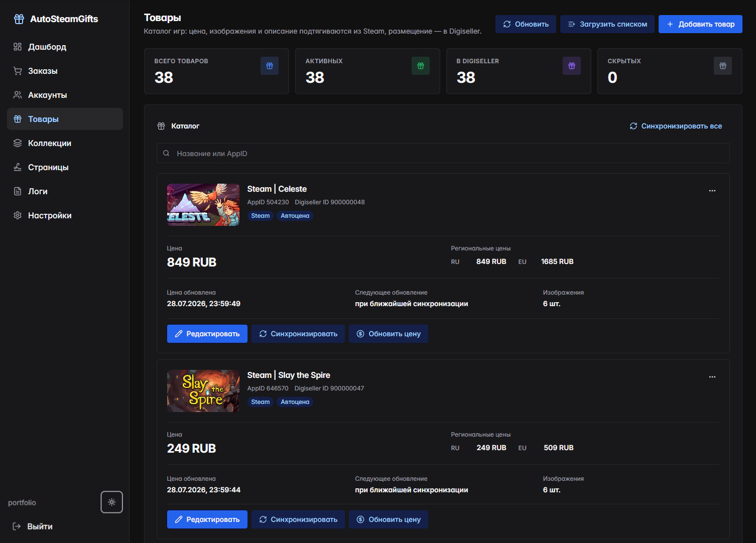Click the Steam tag on Celeste

[261, 216]
